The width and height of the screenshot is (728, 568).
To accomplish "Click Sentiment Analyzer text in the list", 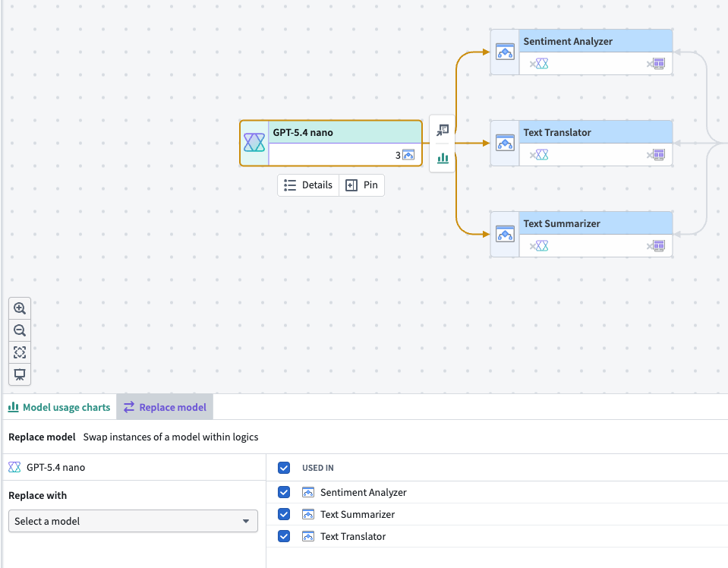I will pos(363,492).
